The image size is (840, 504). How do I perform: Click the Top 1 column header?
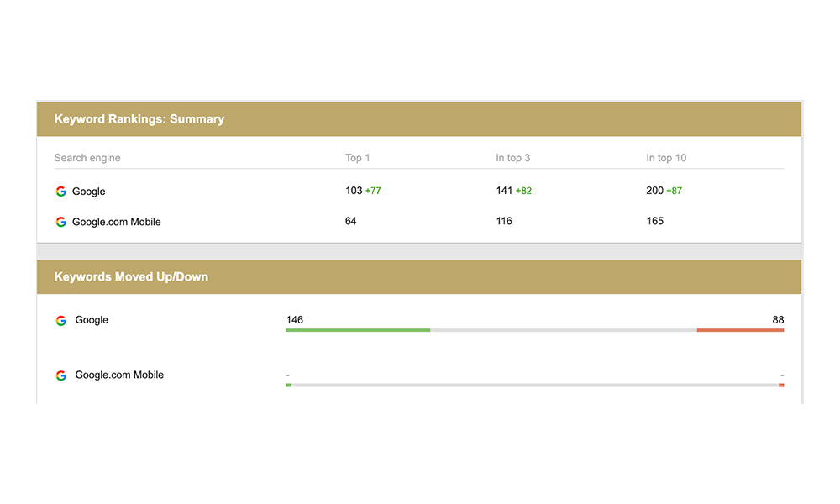tap(358, 158)
